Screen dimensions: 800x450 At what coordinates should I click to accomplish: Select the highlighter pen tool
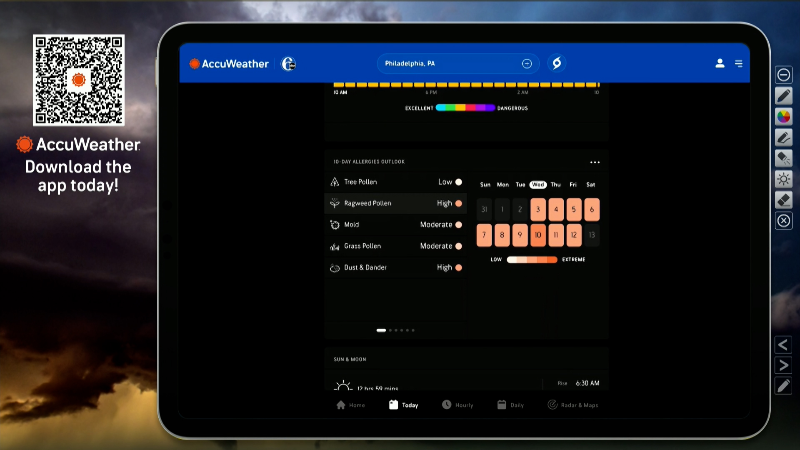pyautogui.click(x=784, y=138)
